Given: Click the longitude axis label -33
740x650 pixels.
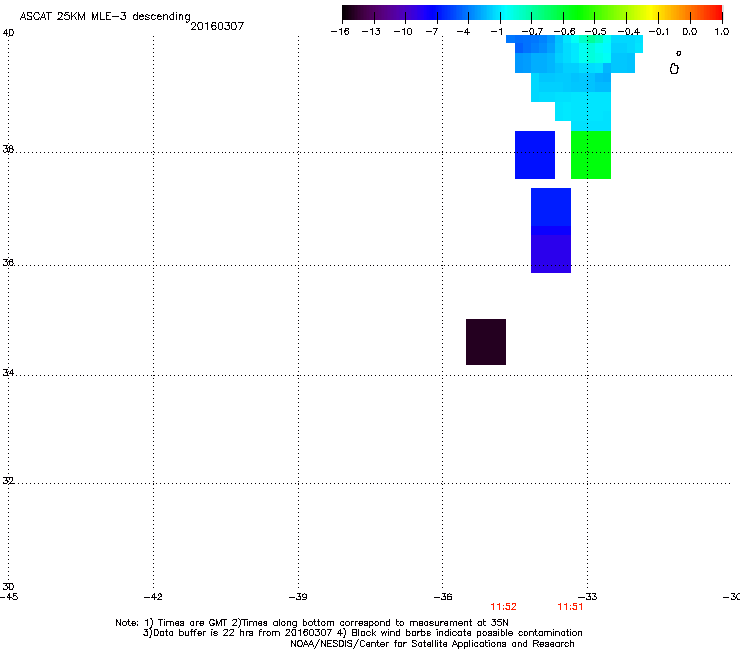Looking at the screenshot, I should (588, 597).
